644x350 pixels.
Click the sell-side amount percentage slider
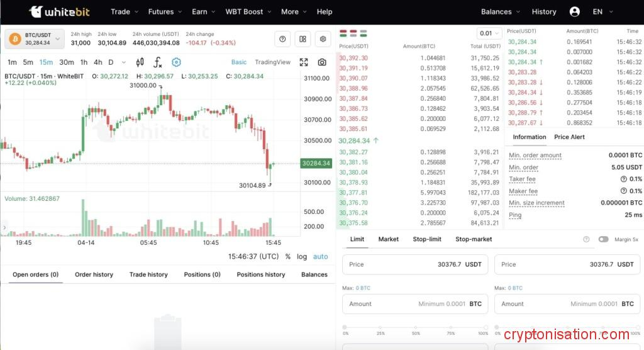[567, 327]
